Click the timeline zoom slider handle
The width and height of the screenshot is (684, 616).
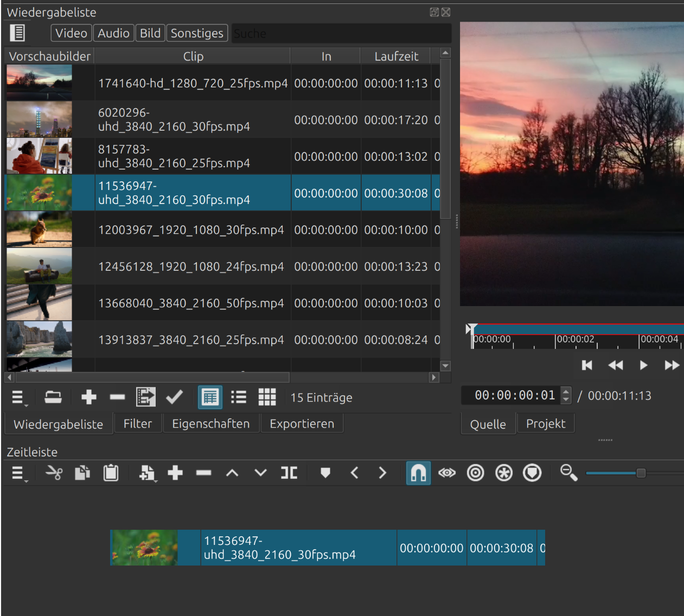tap(641, 473)
